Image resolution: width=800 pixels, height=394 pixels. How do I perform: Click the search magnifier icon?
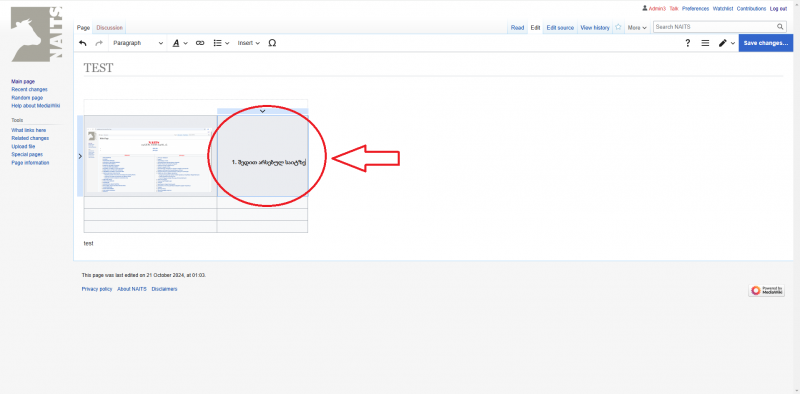781,27
